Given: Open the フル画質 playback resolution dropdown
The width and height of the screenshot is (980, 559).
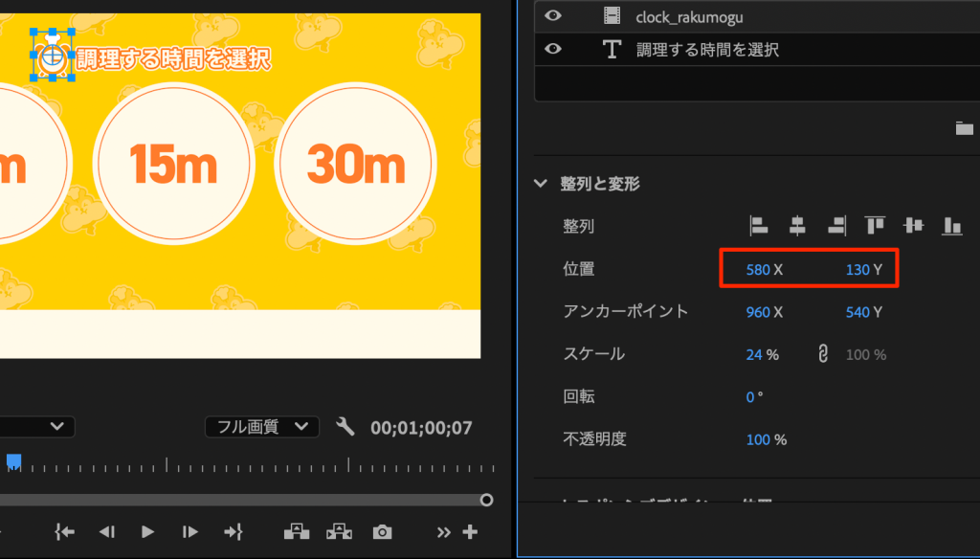Looking at the screenshot, I should coord(261,427).
